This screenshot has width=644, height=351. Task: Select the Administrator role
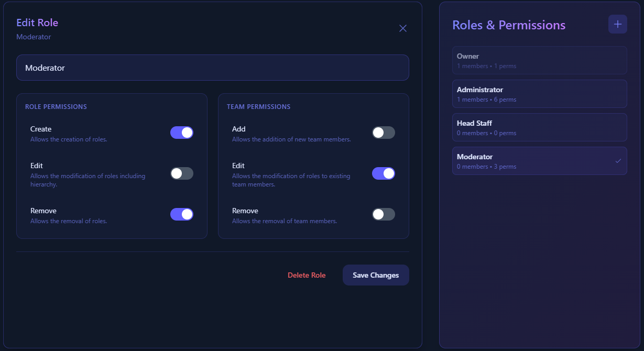coord(539,94)
